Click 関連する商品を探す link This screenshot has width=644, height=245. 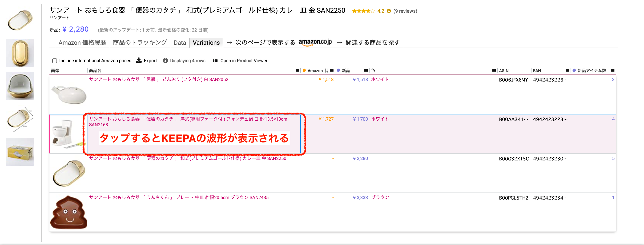372,43
